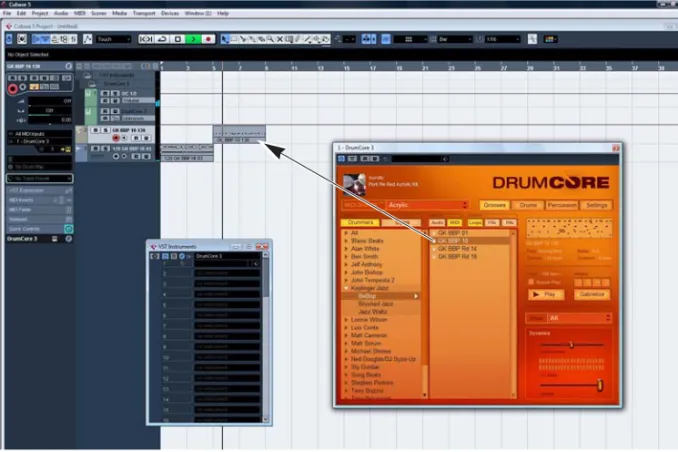Image resolution: width=678 pixels, height=452 pixels.
Task: Select the Jazz Waltz style
Action: point(372,312)
